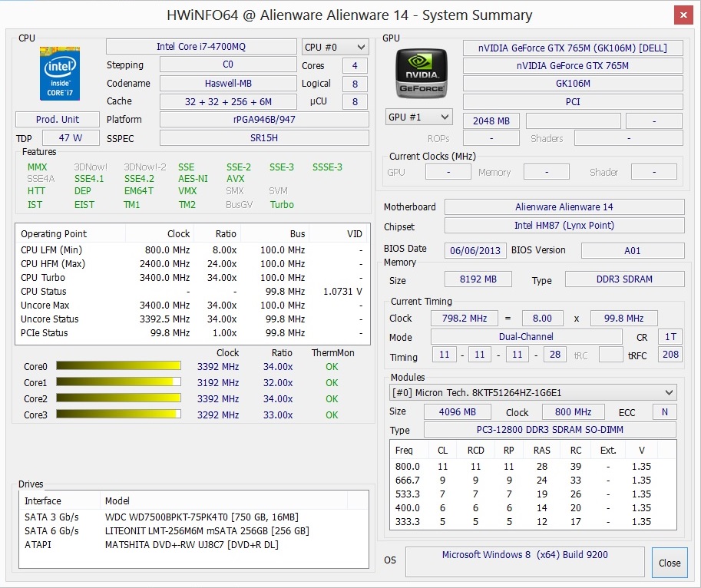The width and height of the screenshot is (701, 588).
Task: Click the Intel Core i7 logo
Action: (x=59, y=73)
